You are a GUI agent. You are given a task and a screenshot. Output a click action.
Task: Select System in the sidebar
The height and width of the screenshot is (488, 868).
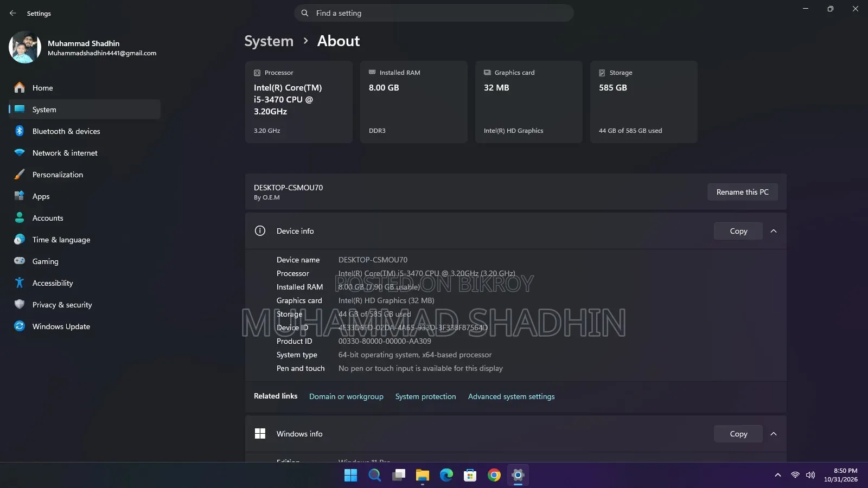pyautogui.click(x=85, y=110)
